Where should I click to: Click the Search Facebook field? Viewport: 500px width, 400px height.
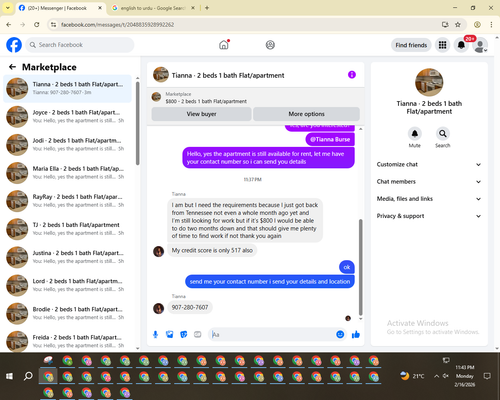click(x=80, y=45)
